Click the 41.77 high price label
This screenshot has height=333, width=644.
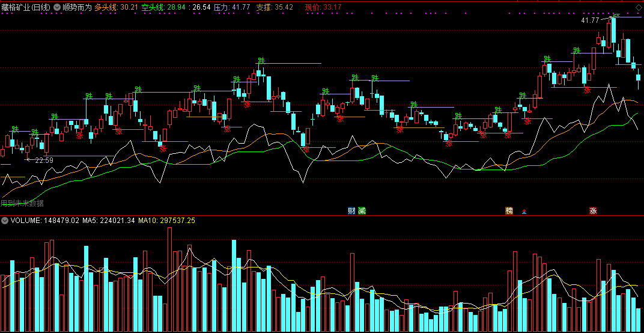(590, 20)
